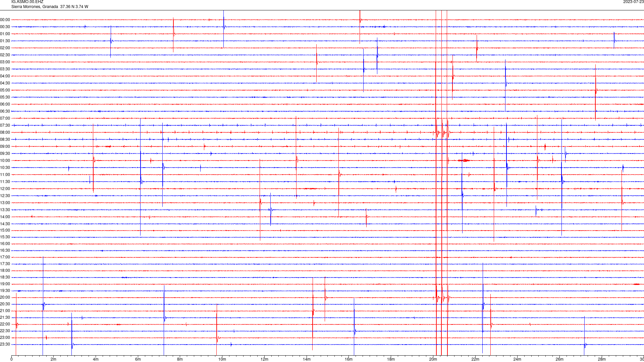
Task: Select the 17:30 trace time label
Action: 5,264
